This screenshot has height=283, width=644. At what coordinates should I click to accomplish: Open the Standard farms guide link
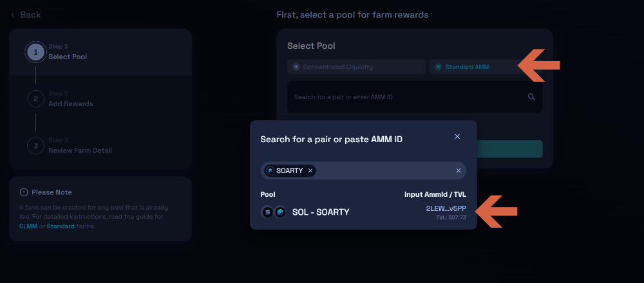click(61, 226)
